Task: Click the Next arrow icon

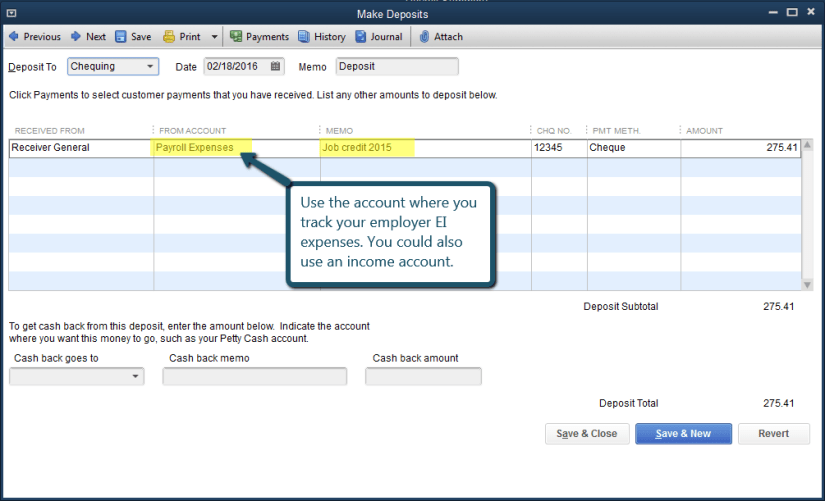Action: click(x=76, y=37)
